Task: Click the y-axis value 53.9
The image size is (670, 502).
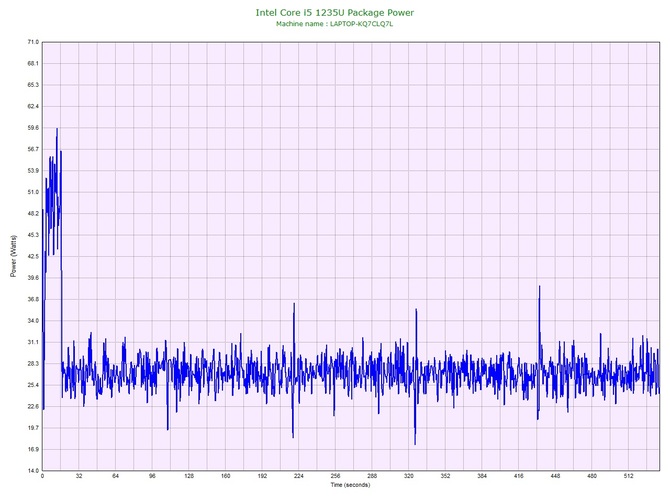Action: pyautogui.click(x=33, y=171)
